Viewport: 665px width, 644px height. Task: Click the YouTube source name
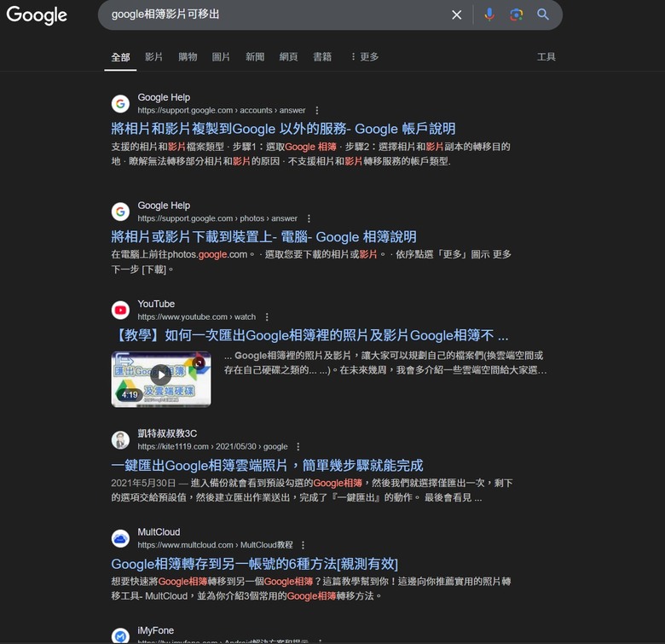click(x=156, y=304)
